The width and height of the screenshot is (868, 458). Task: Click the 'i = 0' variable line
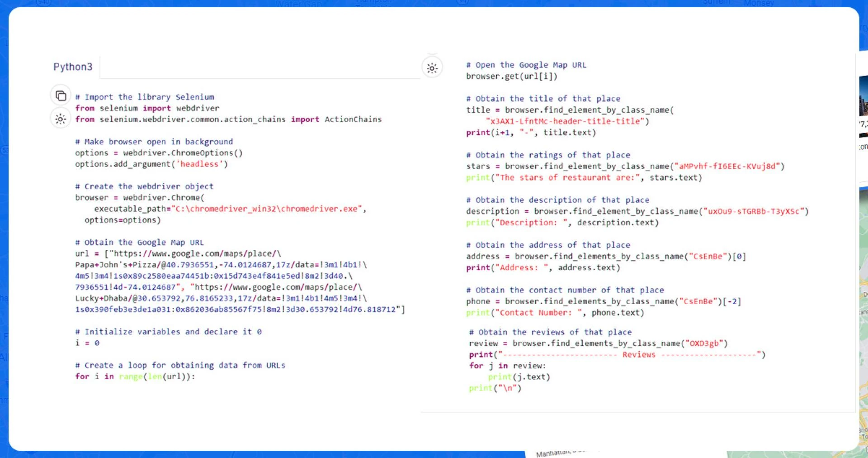87,343
